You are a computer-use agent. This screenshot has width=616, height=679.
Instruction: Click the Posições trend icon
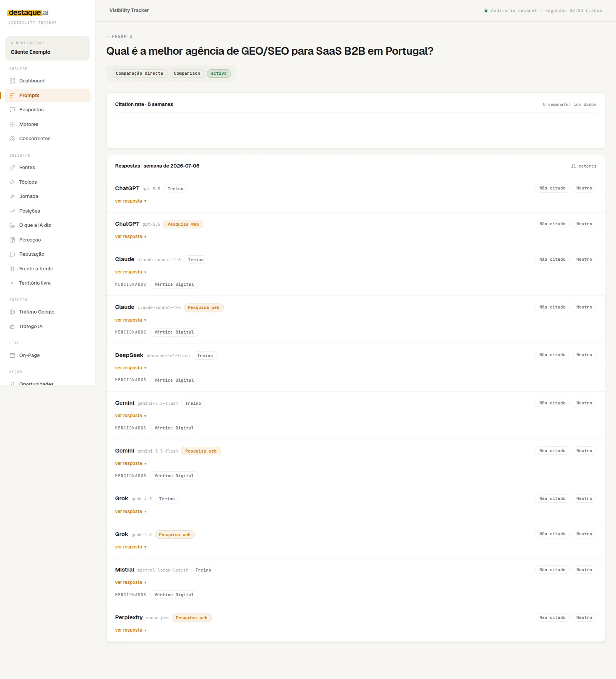click(12, 211)
